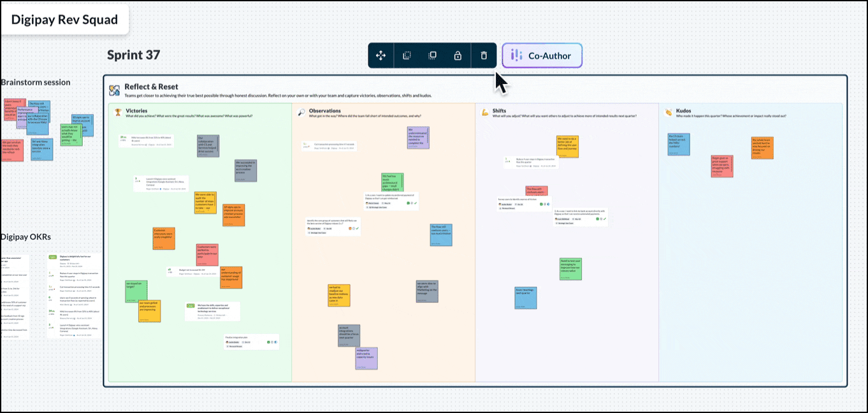Open the "We have the skills, expertise" objective card
The image size is (868, 413).
click(212, 311)
